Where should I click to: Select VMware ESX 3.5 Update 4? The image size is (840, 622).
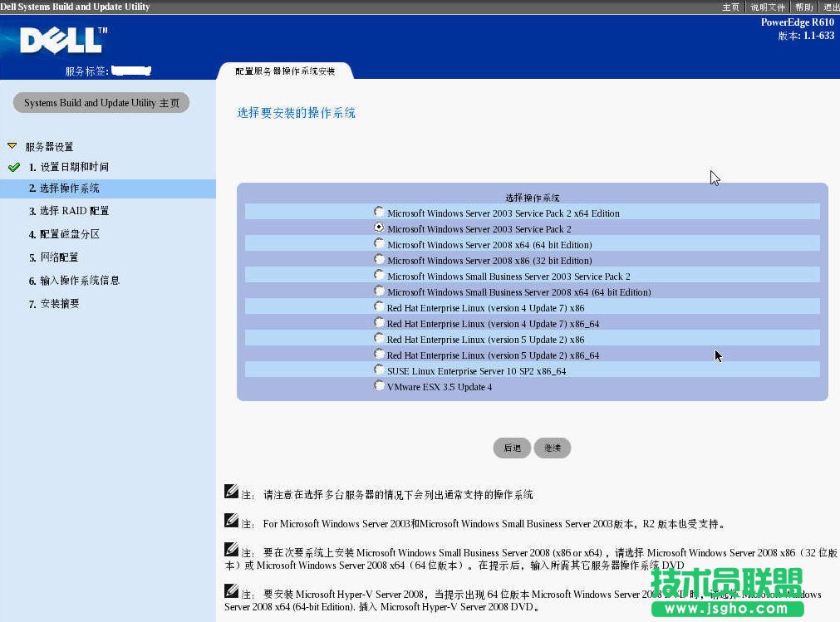380,386
